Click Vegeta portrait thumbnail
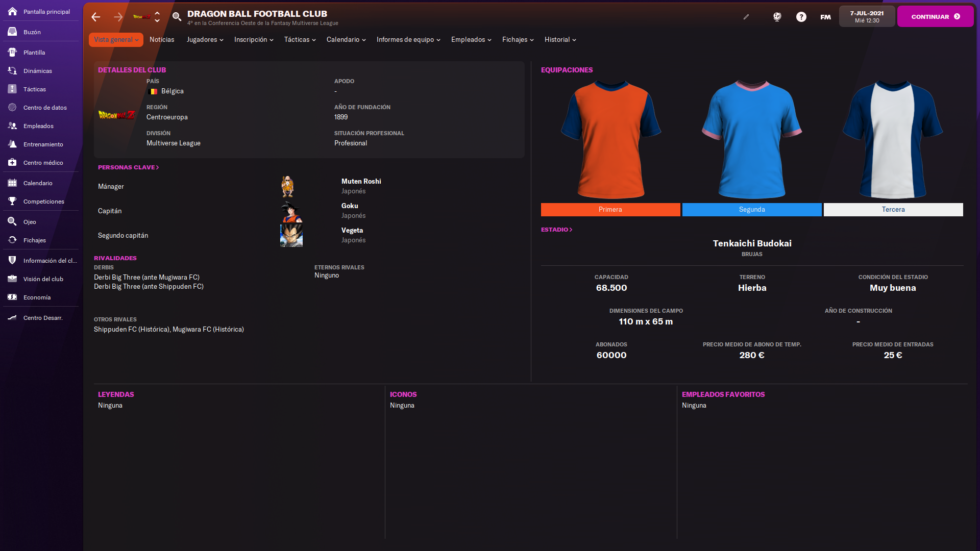 click(x=291, y=236)
